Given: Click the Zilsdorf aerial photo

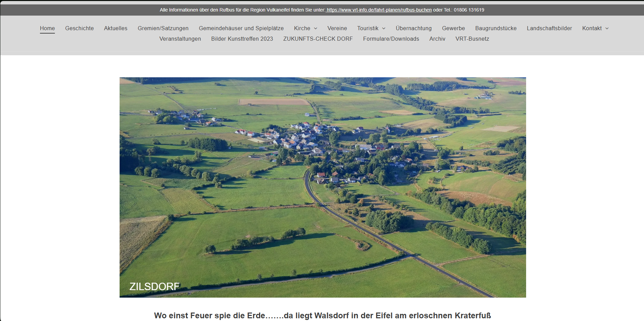Looking at the screenshot, I should [323, 187].
